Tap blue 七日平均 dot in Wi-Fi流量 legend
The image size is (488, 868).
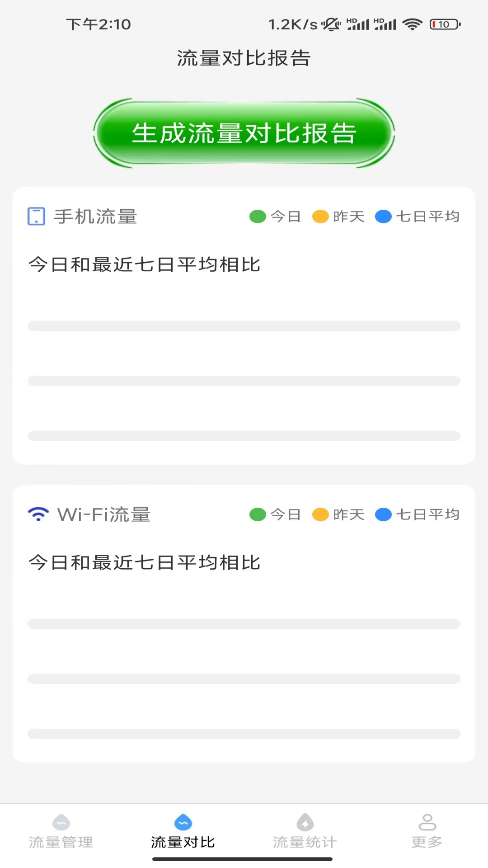click(383, 514)
